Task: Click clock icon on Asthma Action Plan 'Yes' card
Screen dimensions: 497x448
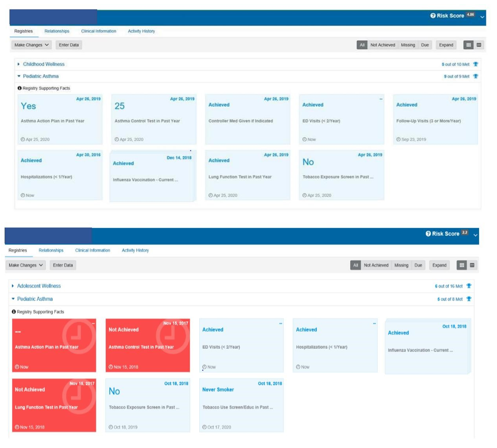Action: click(x=23, y=139)
